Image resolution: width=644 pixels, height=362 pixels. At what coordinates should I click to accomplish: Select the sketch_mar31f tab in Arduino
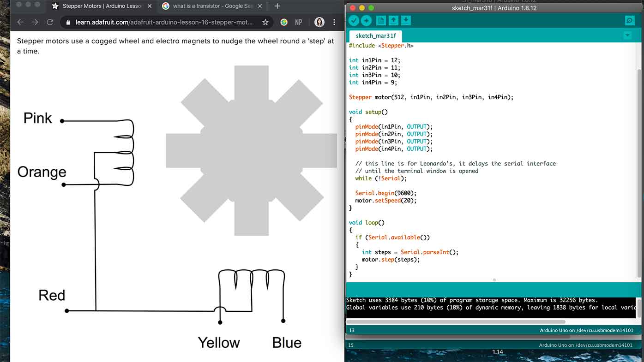376,36
